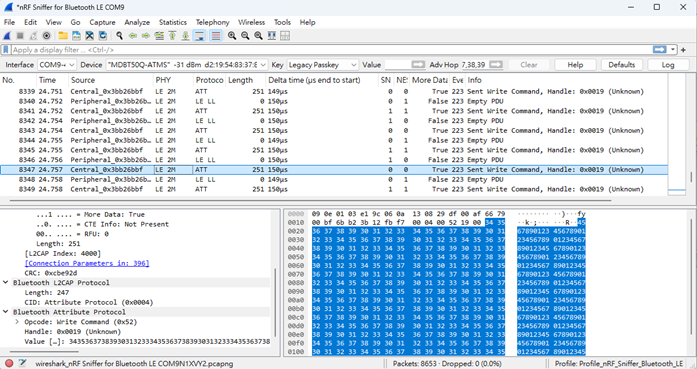Click the Adv Hop 7,38,39 field
This screenshot has height=369, width=697.
pos(475,65)
